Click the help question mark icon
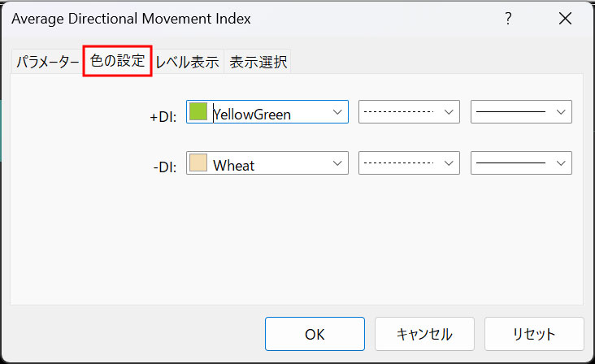 pyautogui.click(x=508, y=18)
